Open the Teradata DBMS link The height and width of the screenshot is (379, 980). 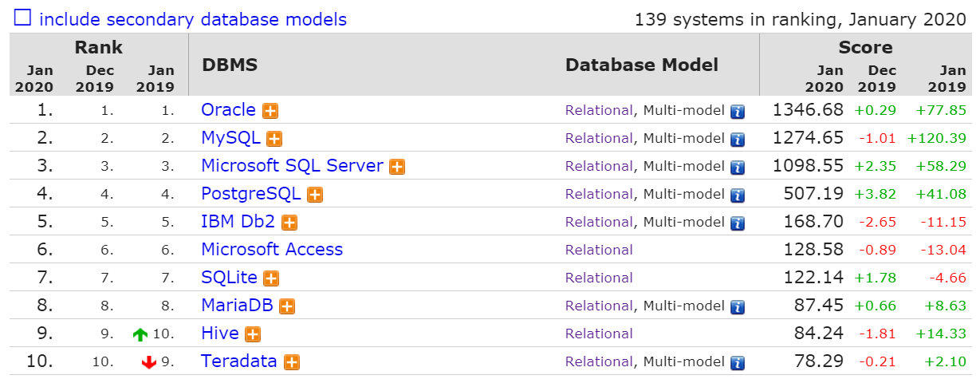tap(238, 361)
